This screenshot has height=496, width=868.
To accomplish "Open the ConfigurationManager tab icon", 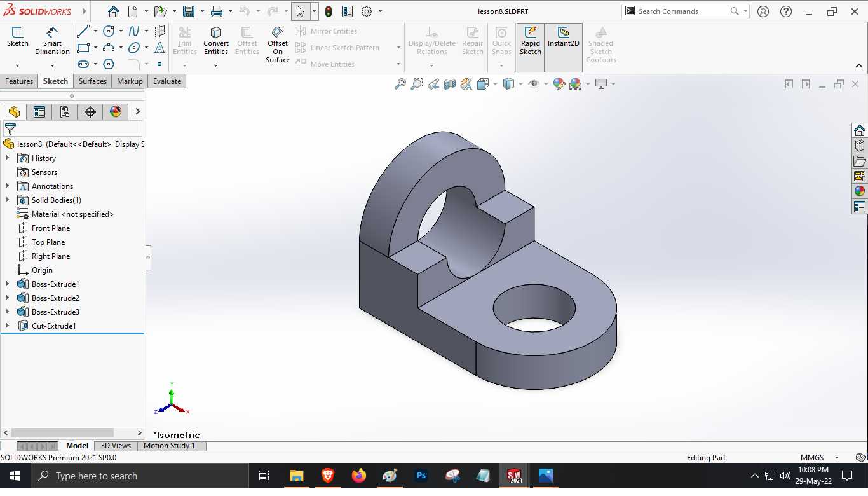I will click(65, 112).
